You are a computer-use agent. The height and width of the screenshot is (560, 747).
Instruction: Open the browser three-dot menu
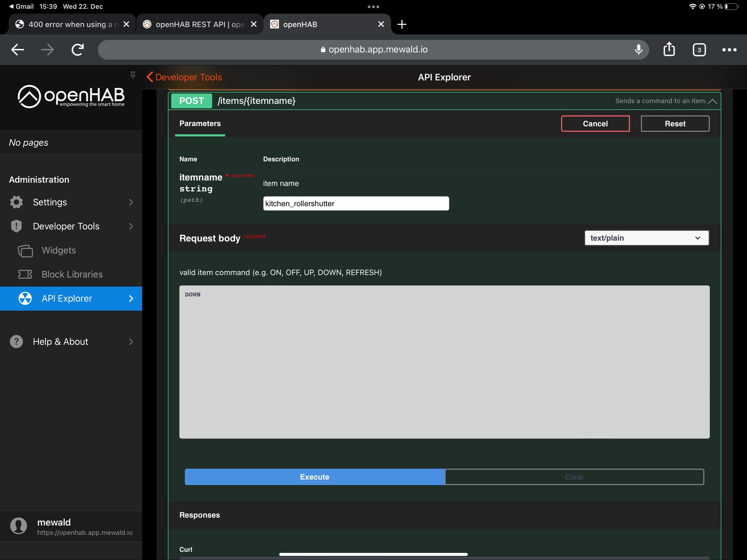[729, 50]
